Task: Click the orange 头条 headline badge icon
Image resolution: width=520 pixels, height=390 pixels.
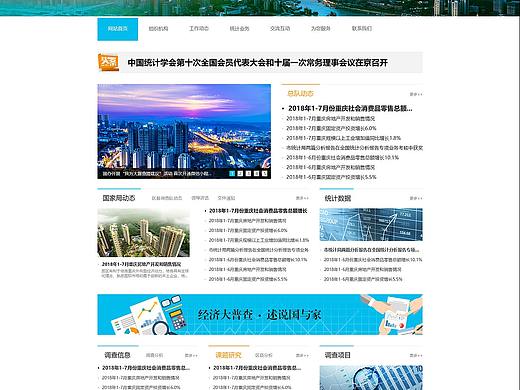Action: pos(108,62)
